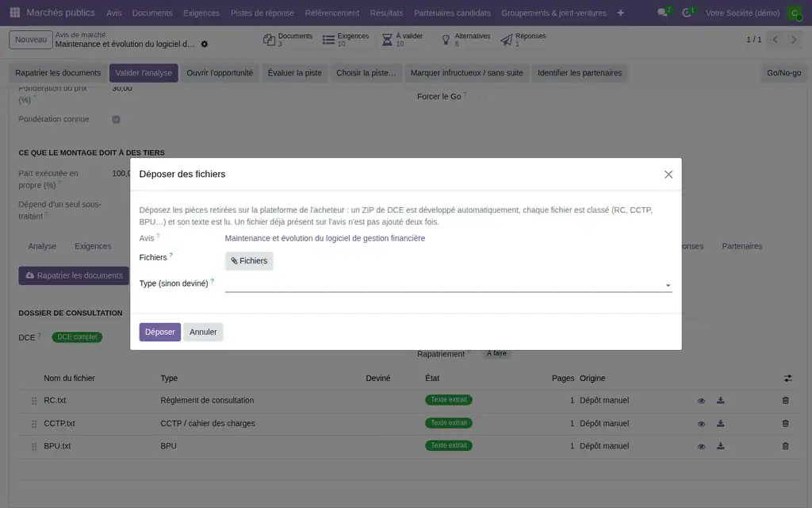Delete the CCTP.txt row
The image size is (812, 508).
[x=786, y=424]
